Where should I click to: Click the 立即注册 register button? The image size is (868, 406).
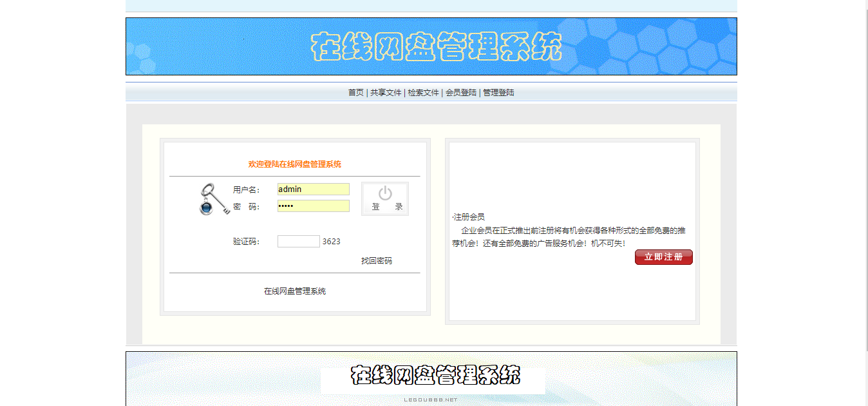point(663,257)
